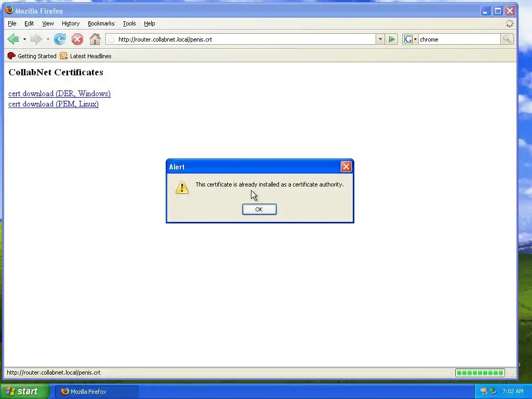Open the Google search engine selector

(410, 39)
